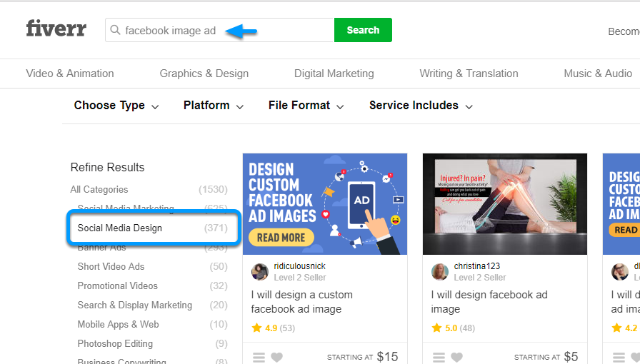The image size is (640, 364).
Task: Open Graphics & Design category
Action: tap(204, 74)
